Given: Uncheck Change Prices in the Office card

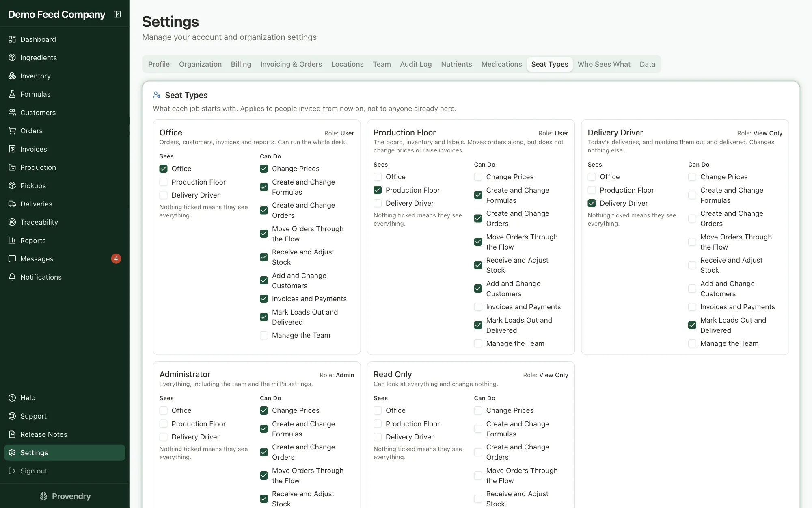Looking at the screenshot, I should pyautogui.click(x=264, y=169).
